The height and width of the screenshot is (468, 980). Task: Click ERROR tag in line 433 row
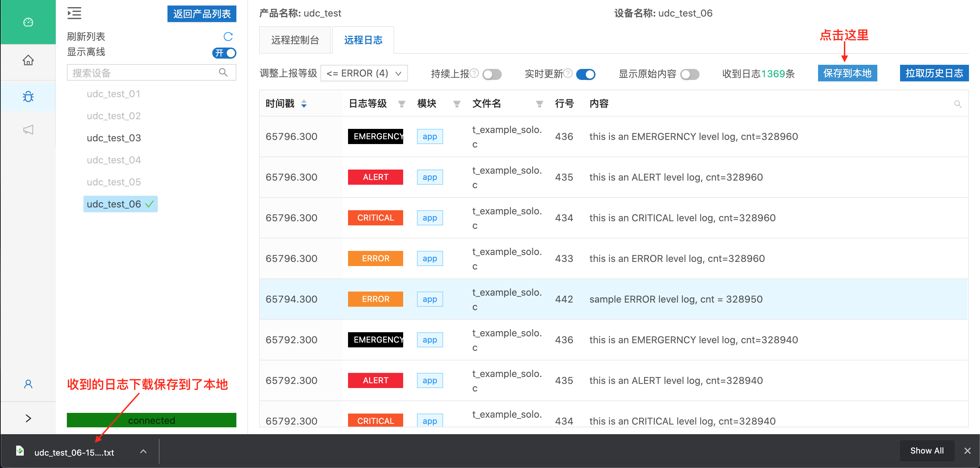pyautogui.click(x=376, y=258)
